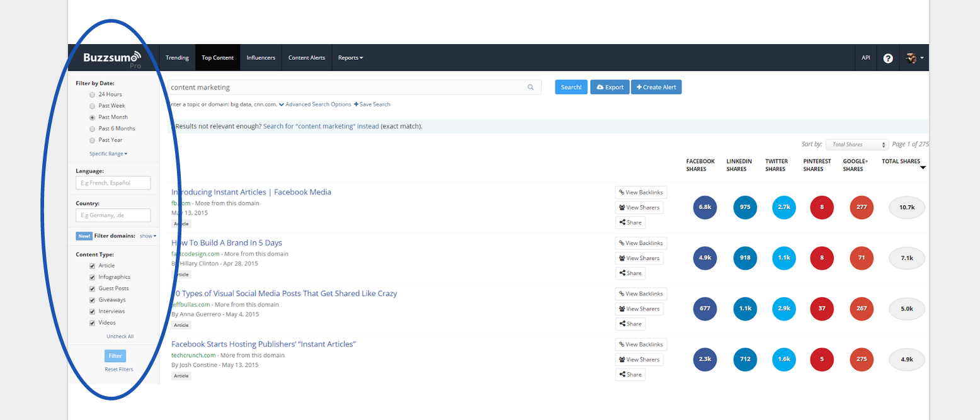View Facebook shares 677 bubble
The image size is (980, 420).
tap(705, 309)
